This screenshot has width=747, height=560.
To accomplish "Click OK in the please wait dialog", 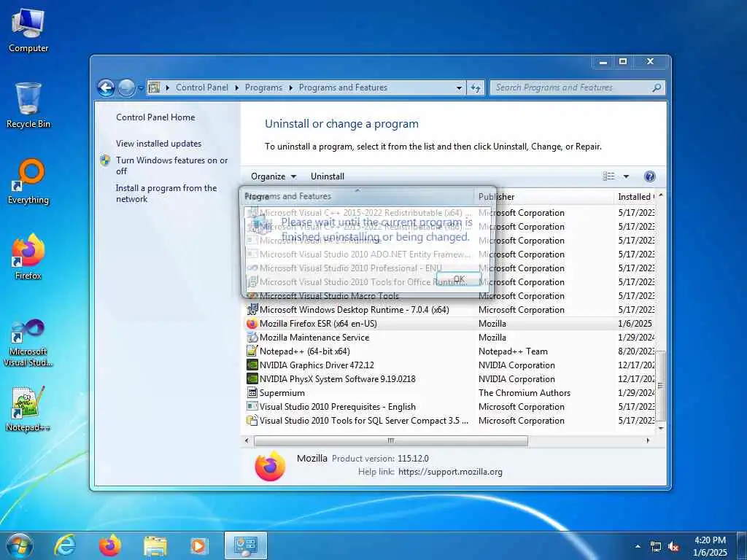I will (x=459, y=279).
